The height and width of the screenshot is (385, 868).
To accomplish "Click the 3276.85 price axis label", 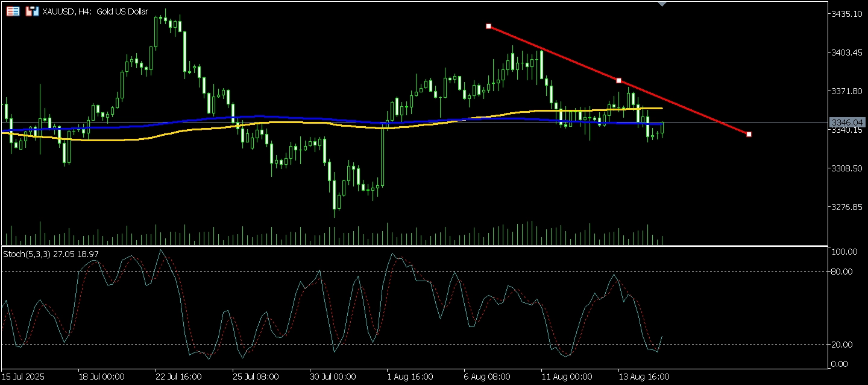I will point(848,207).
